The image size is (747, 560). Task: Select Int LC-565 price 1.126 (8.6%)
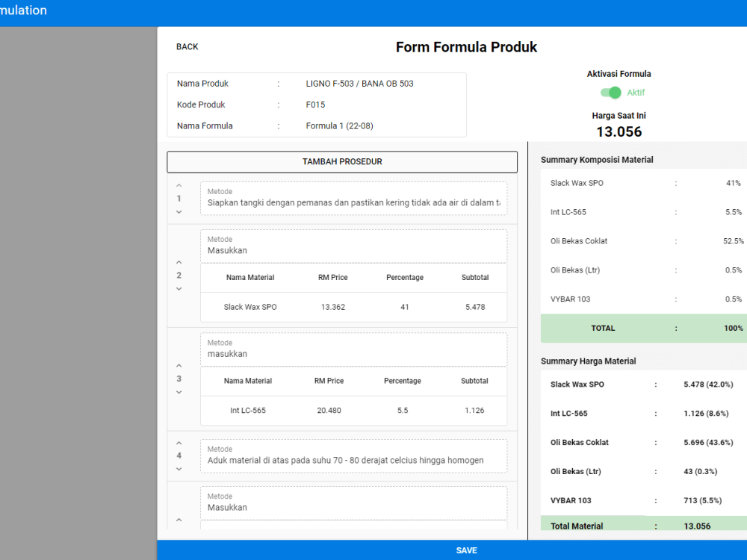coord(706,414)
